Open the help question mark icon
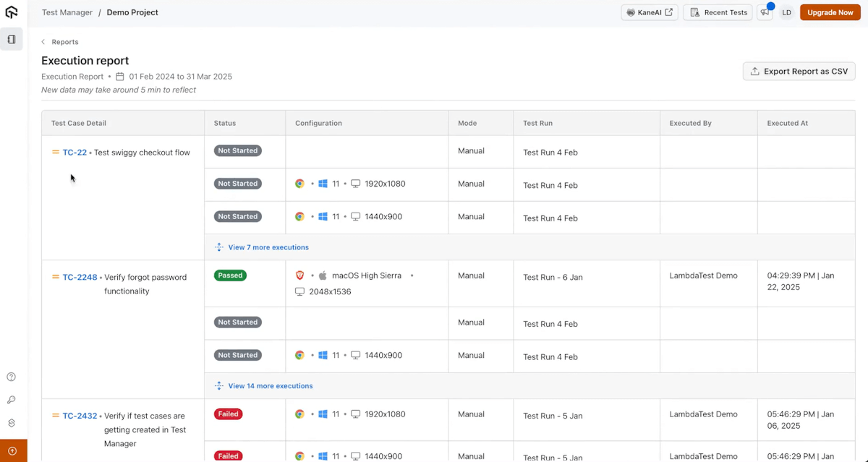 click(12, 377)
